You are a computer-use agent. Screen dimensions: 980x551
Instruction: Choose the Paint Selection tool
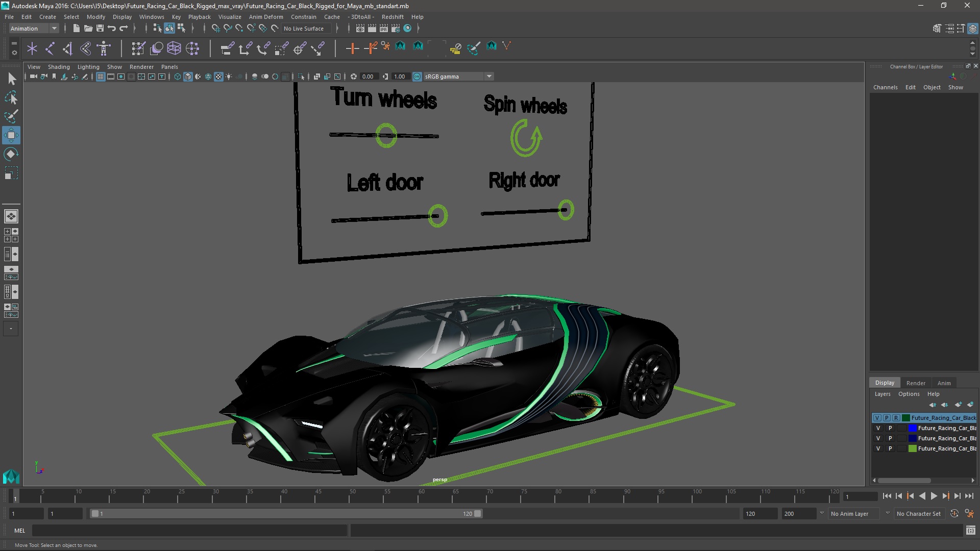click(x=11, y=116)
